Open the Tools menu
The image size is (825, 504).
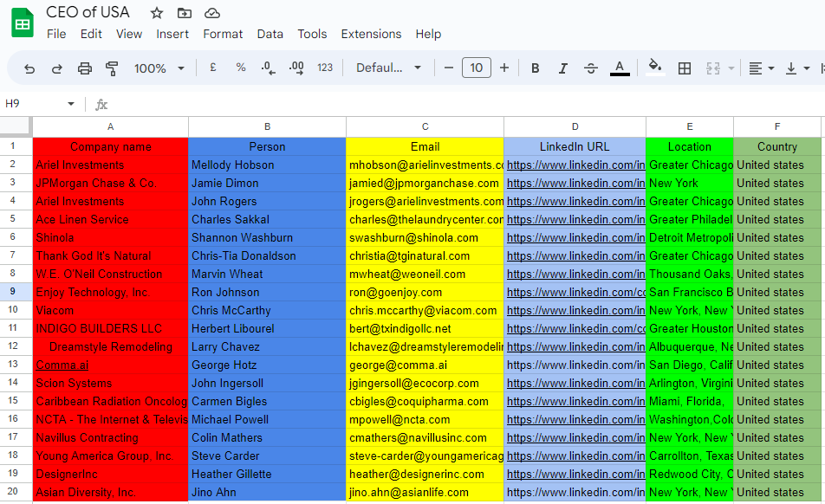click(x=312, y=34)
